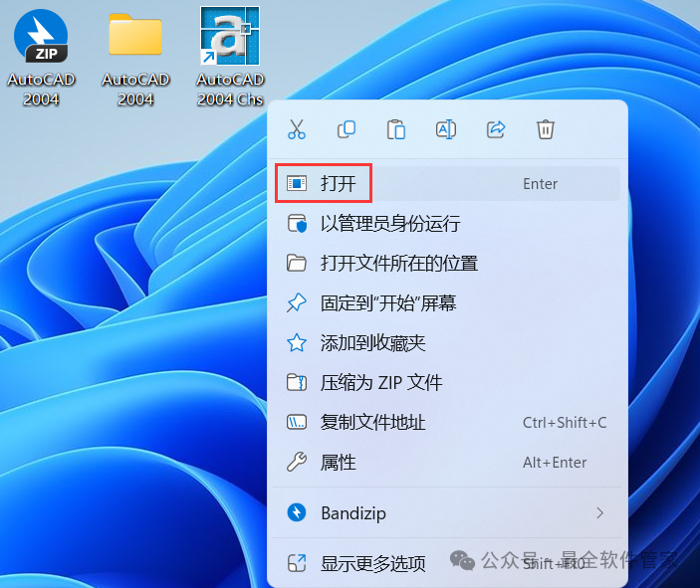700x588 pixels.
Task: Click 显示更多选项 at menu bottom
Action: pos(448,563)
